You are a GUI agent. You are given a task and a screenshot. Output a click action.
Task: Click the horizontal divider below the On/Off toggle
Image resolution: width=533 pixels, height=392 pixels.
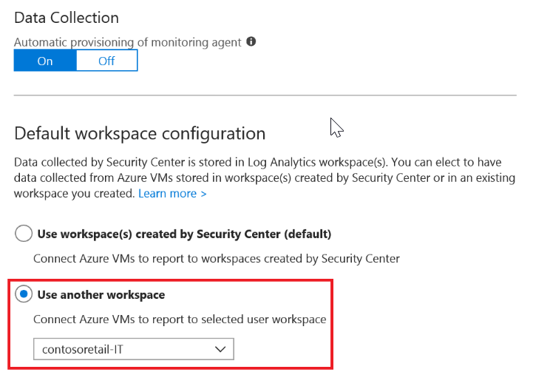265,95
